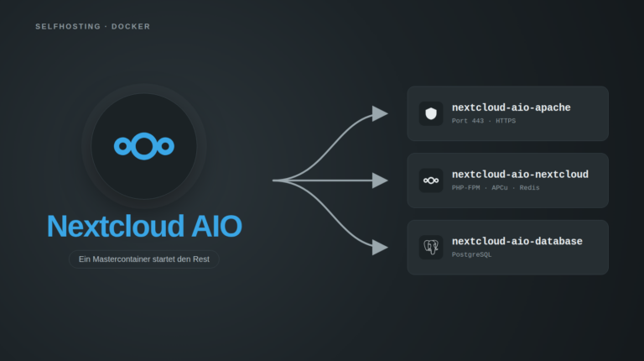Click the large Nextcloud logo circle
Image resolution: width=644 pixels, height=361 pixels.
point(143,146)
